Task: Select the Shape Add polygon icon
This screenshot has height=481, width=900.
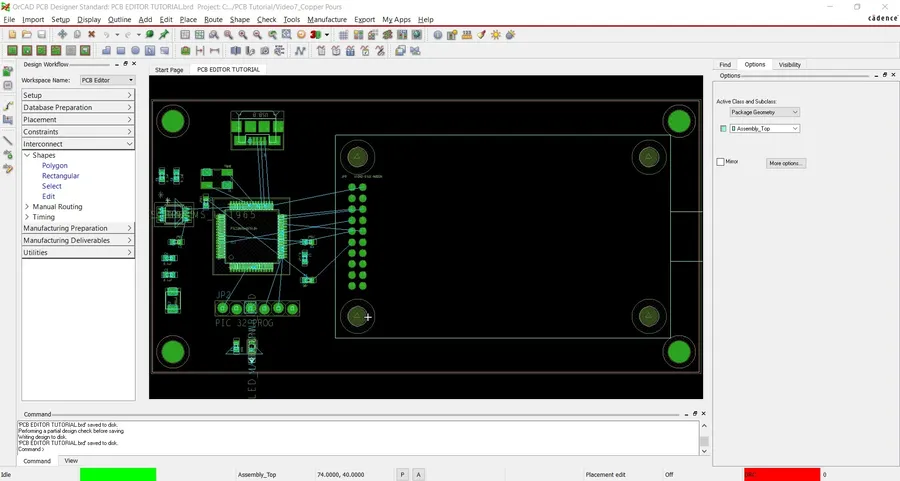Action: tap(106, 51)
